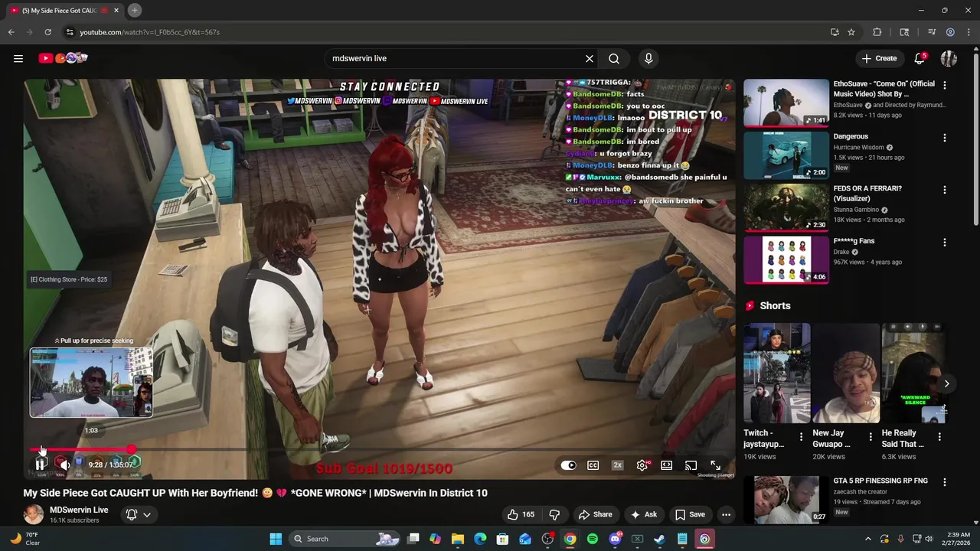Enter fullscreen mode
980x551 pixels.
[x=715, y=465]
